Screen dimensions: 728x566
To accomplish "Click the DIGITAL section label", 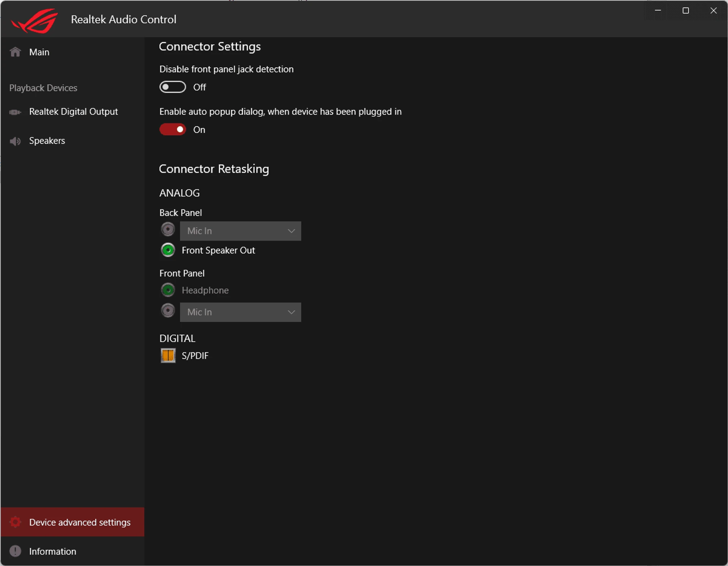I will (x=177, y=338).
